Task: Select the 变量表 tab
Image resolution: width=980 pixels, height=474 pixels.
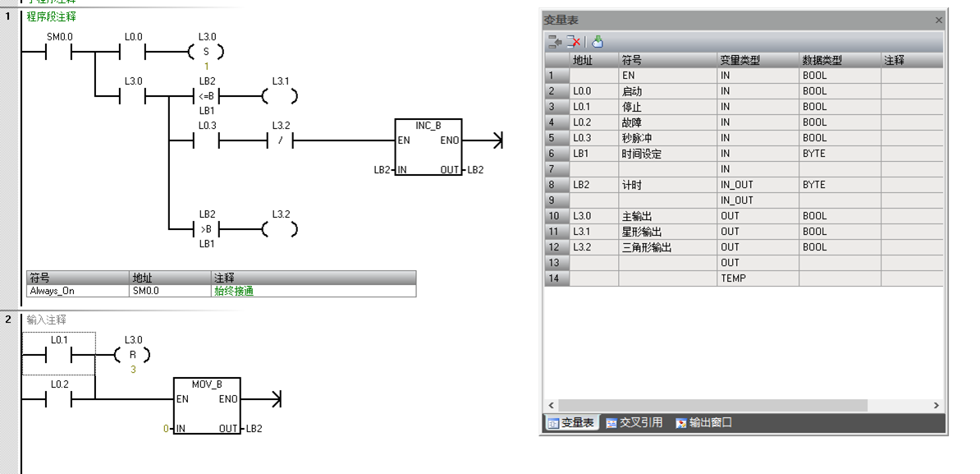Action: 572,423
